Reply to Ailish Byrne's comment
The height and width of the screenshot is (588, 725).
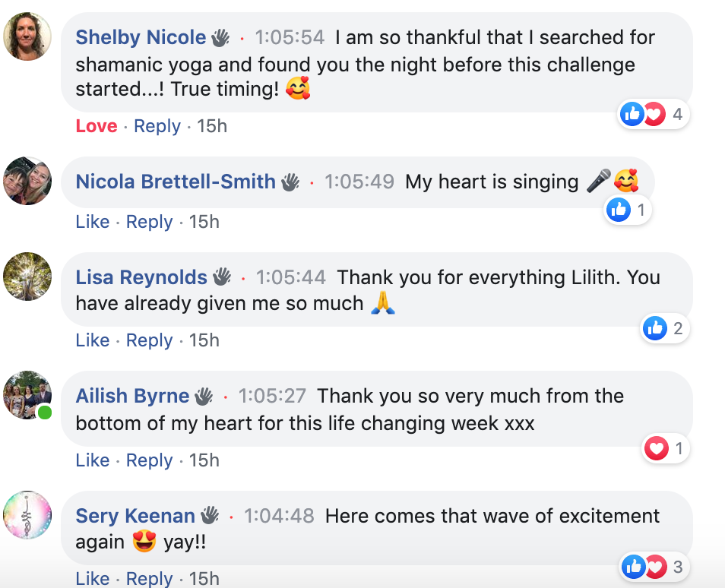[150, 460]
